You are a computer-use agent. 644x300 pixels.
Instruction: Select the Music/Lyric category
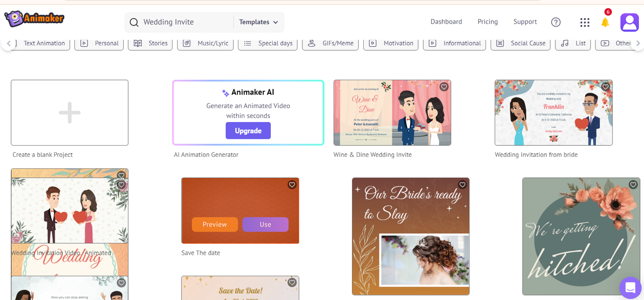(205, 43)
